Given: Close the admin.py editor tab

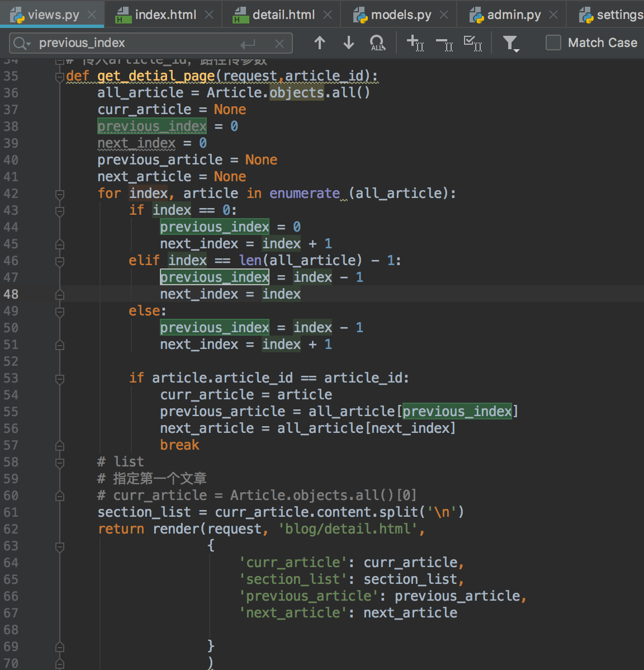Looking at the screenshot, I should click(x=553, y=15).
